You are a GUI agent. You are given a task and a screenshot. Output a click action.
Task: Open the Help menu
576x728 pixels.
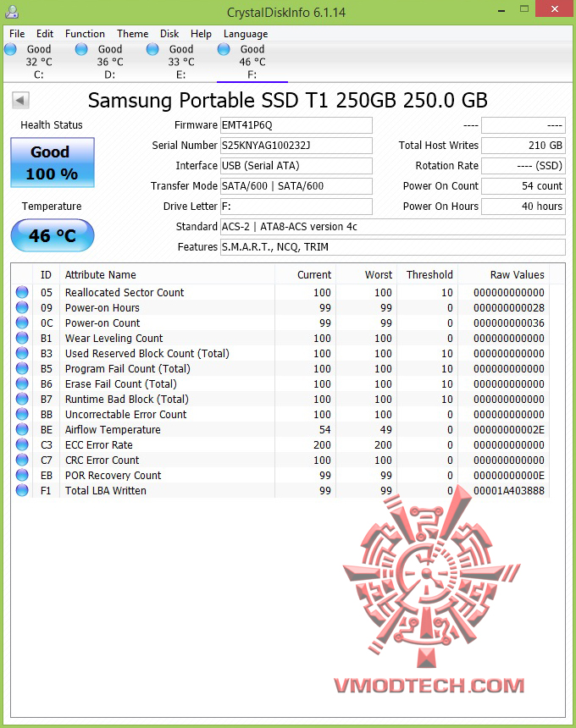[x=201, y=34]
